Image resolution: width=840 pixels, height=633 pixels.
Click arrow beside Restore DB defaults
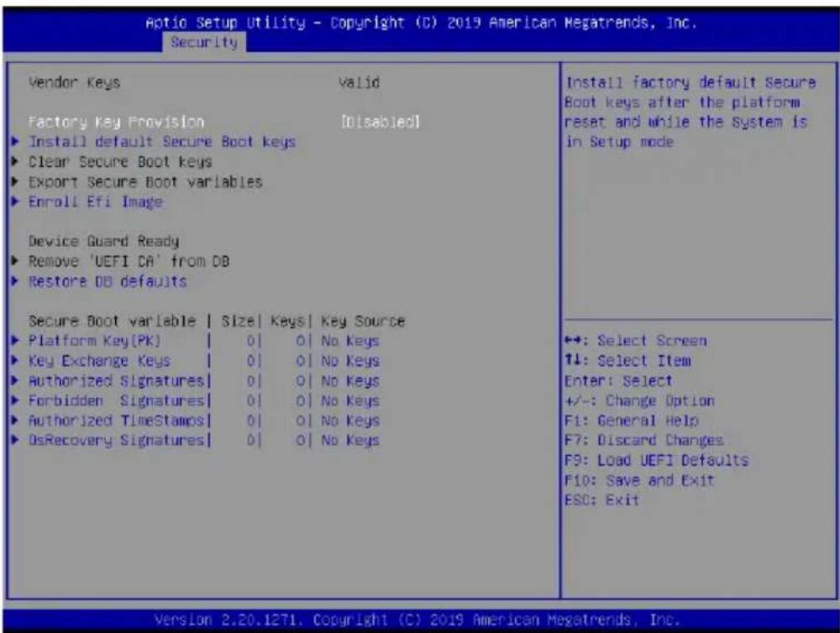pos(15,282)
